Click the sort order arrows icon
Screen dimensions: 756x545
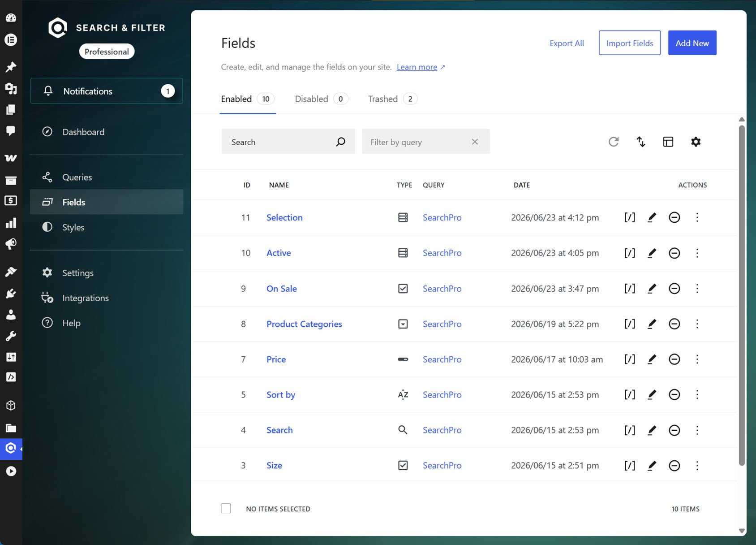click(641, 142)
